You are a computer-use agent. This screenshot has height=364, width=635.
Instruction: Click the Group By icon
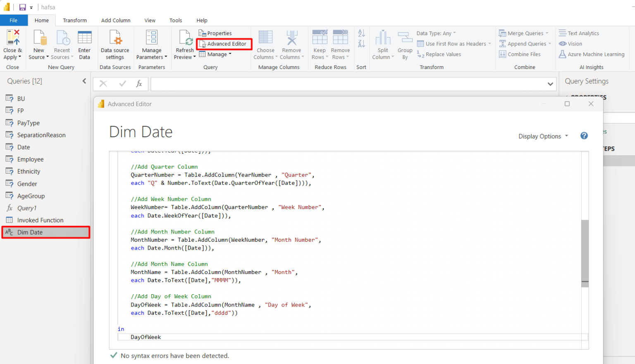405,43
